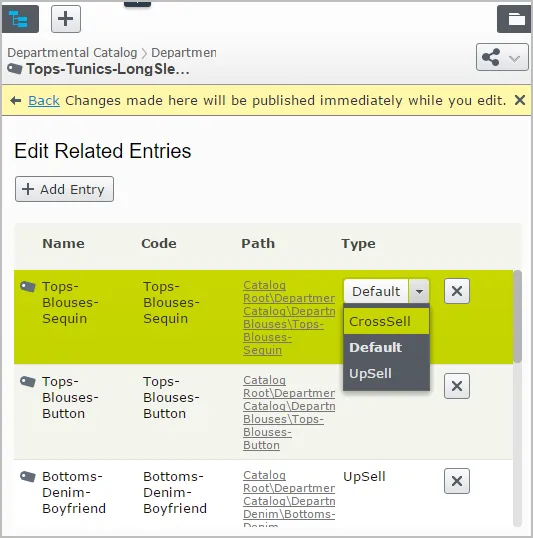Remove the Bottoms-Denim-Boyfriend related entry

point(457,481)
